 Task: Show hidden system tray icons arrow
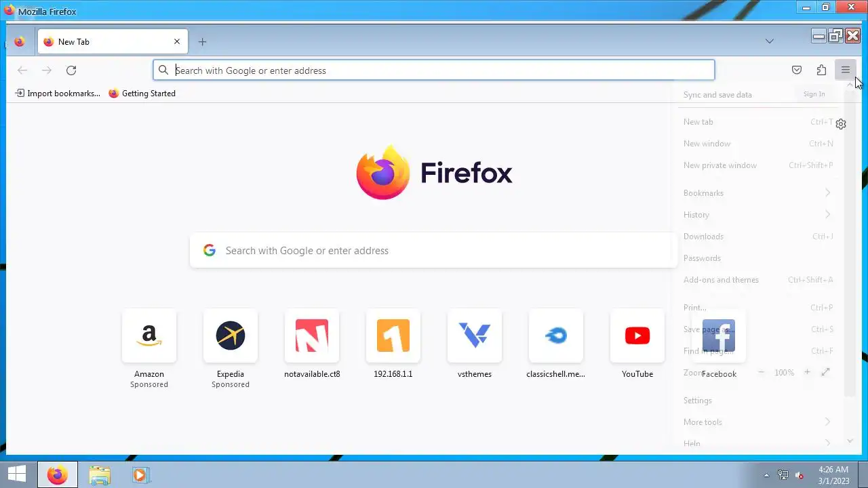click(x=767, y=475)
